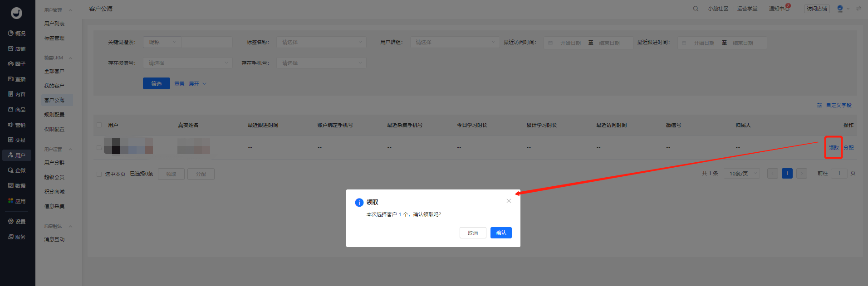This screenshot has height=286, width=868.
Task: Tick the checkbox of the customer row
Action: pyautogui.click(x=99, y=147)
